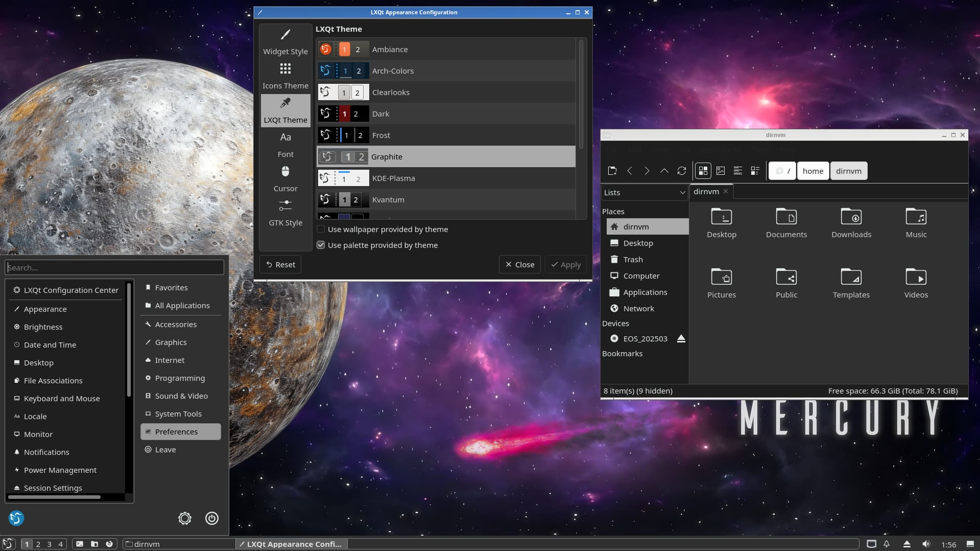Launch Firefox from the taskbar quick launch
This screenshot has height=551, width=980.
(109, 544)
